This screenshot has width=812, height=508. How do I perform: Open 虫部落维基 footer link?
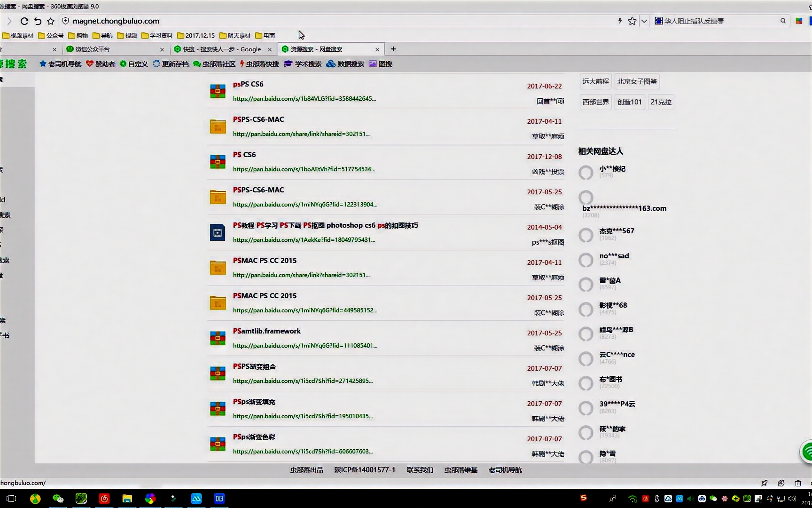[461, 470]
